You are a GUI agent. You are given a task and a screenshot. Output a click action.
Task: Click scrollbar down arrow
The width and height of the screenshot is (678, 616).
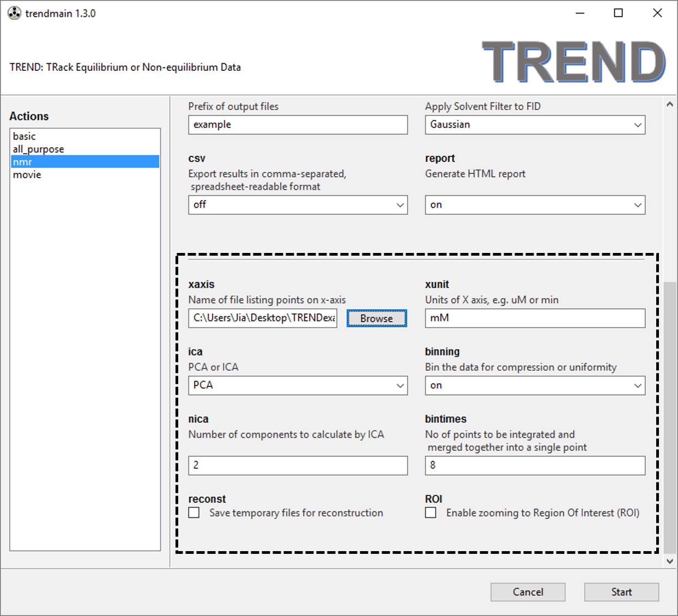(x=669, y=561)
